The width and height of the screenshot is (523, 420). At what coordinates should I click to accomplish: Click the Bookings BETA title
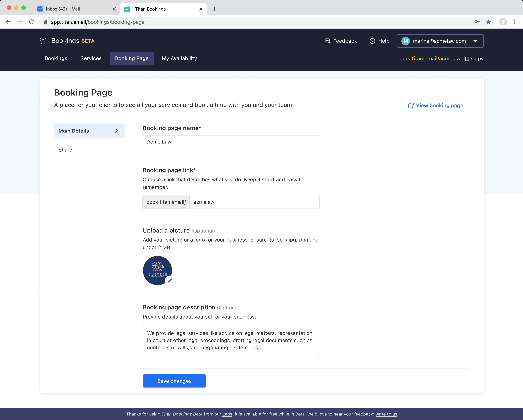click(73, 41)
